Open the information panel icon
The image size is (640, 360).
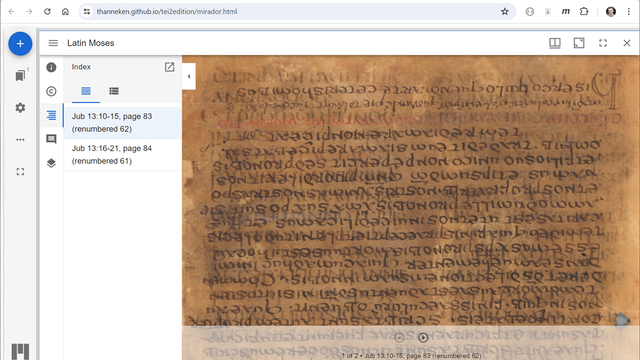51,67
